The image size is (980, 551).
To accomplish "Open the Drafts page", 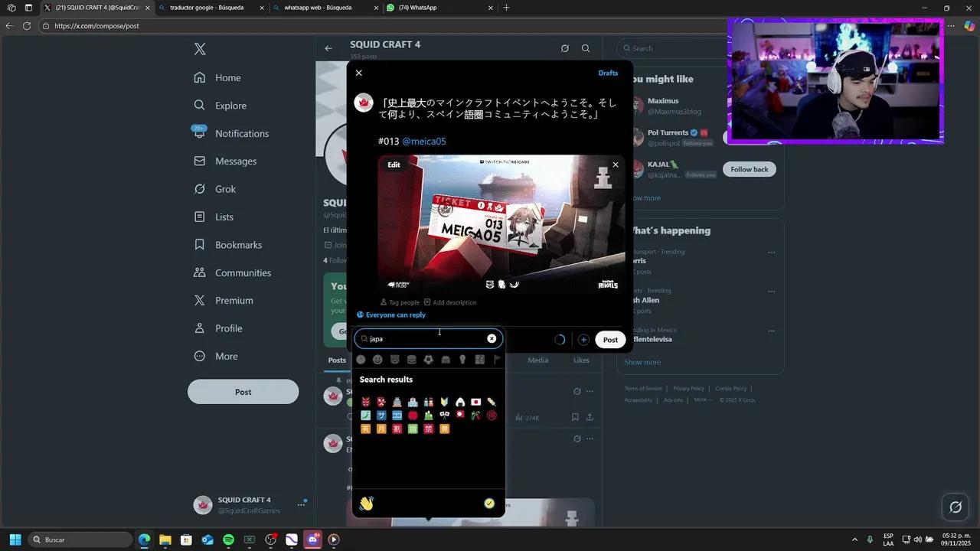I will [608, 73].
